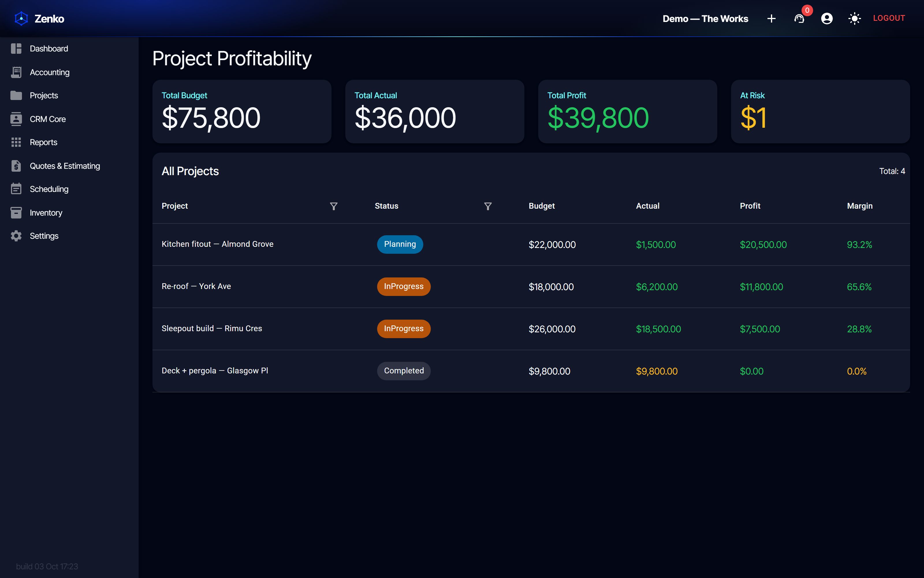Click the Total: 4 label
Viewport: 924px width, 578px height.
tap(892, 171)
